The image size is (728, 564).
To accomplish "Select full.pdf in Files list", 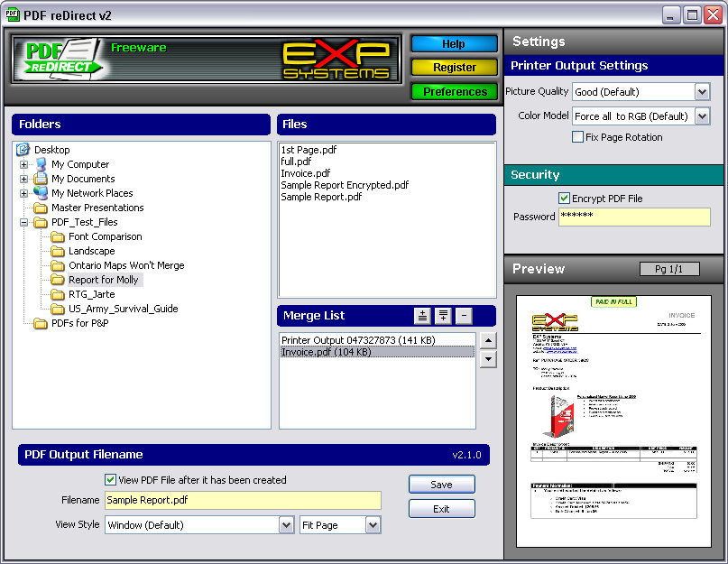I will (x=296, y=162).
